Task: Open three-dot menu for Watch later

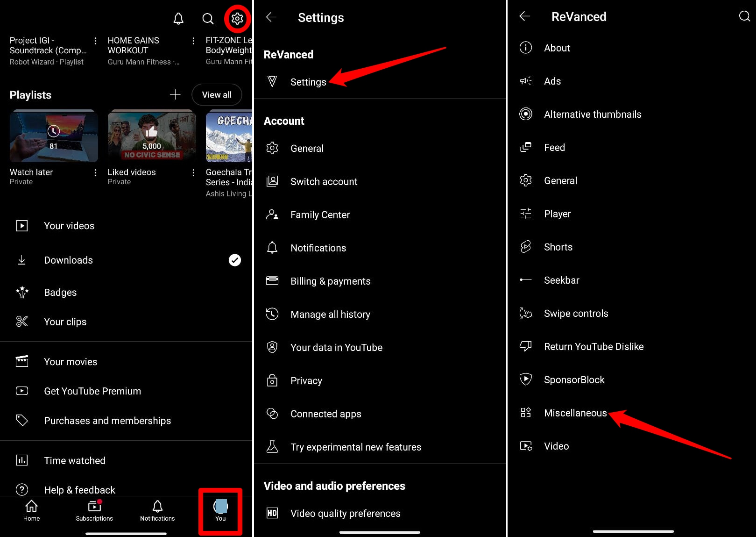Action: 95,172
